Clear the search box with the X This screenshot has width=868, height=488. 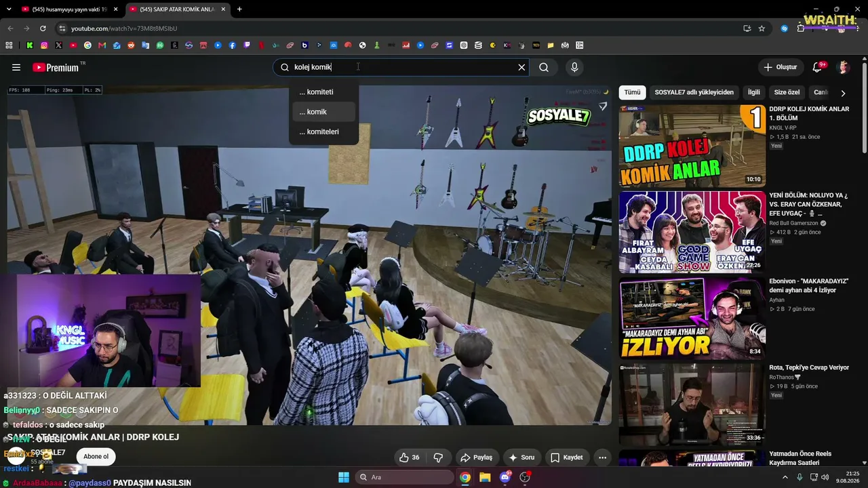(x=521, y=67)
